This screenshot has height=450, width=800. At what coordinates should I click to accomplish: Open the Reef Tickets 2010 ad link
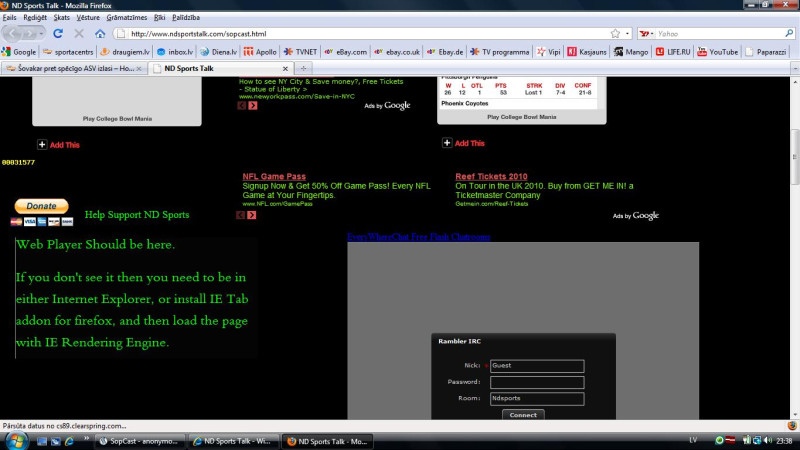491,177
